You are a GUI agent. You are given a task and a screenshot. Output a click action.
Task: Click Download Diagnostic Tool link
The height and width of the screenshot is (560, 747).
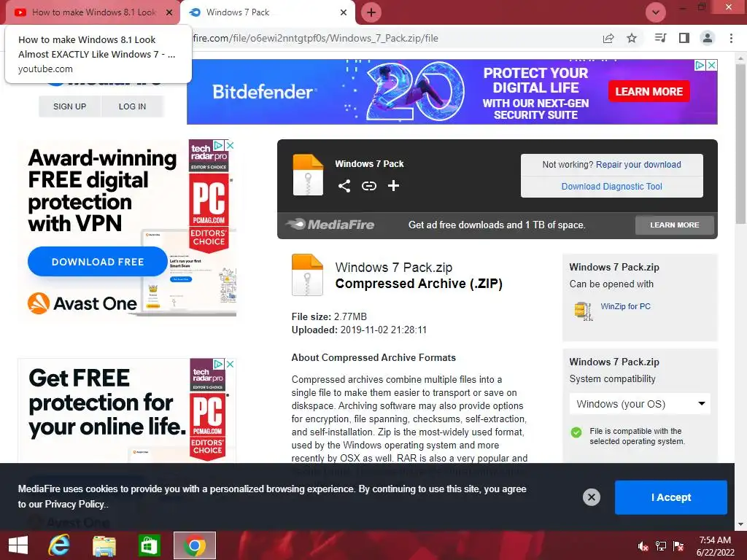click(x=612, y=186)
